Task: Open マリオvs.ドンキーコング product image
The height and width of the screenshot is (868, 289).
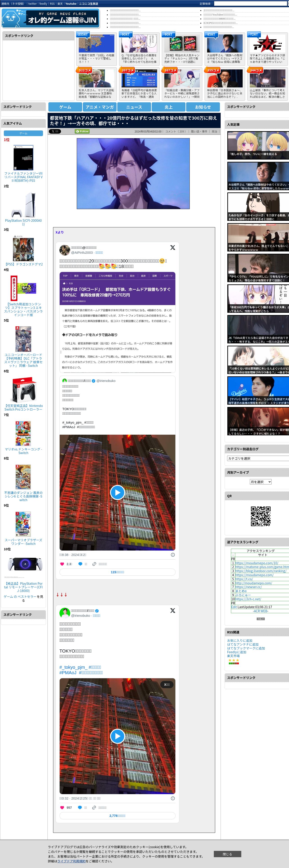Action: click(23, 433)
